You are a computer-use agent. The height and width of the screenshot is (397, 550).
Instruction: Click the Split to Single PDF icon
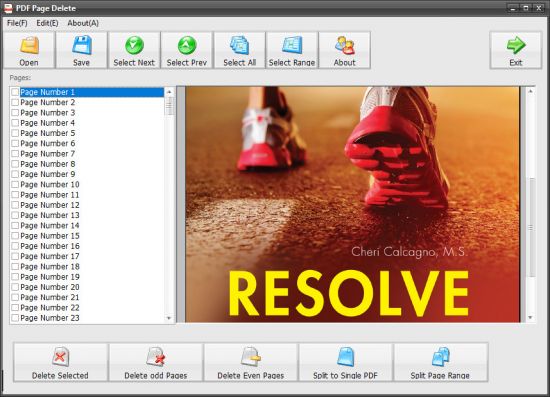pos(346,357)
